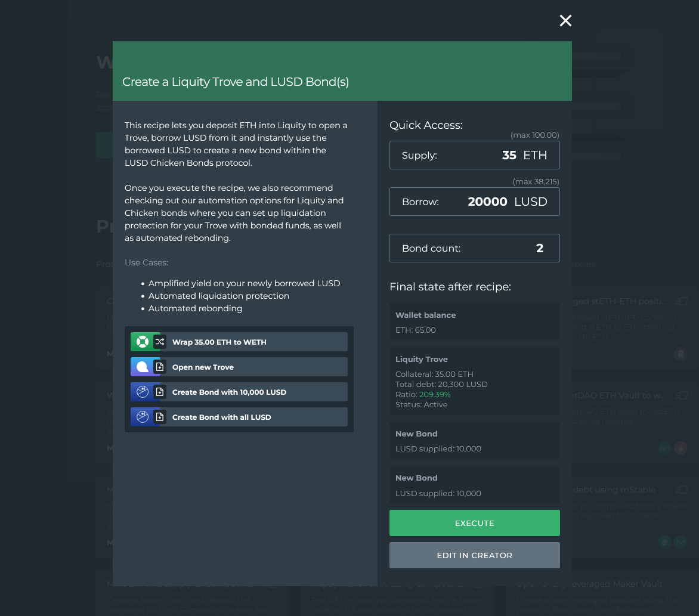Open the recipe via EDIT IN CREATOR
The image size is (699, 616).
[x=474, y=555]
